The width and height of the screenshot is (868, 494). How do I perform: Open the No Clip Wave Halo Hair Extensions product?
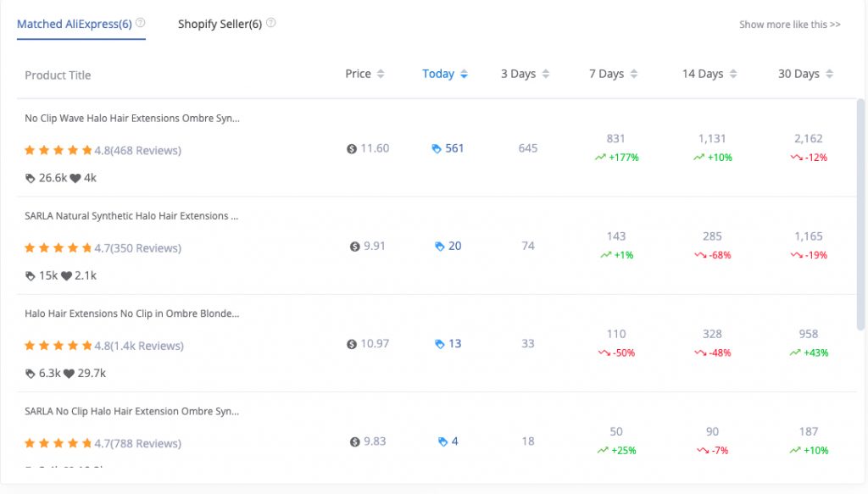click(132, 119)
